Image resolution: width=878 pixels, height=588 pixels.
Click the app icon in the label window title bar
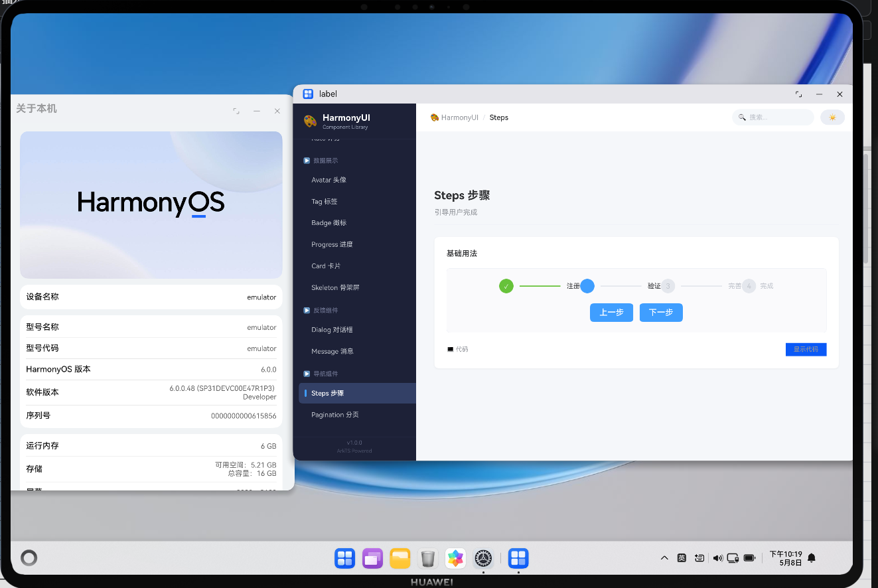point(308,94)
